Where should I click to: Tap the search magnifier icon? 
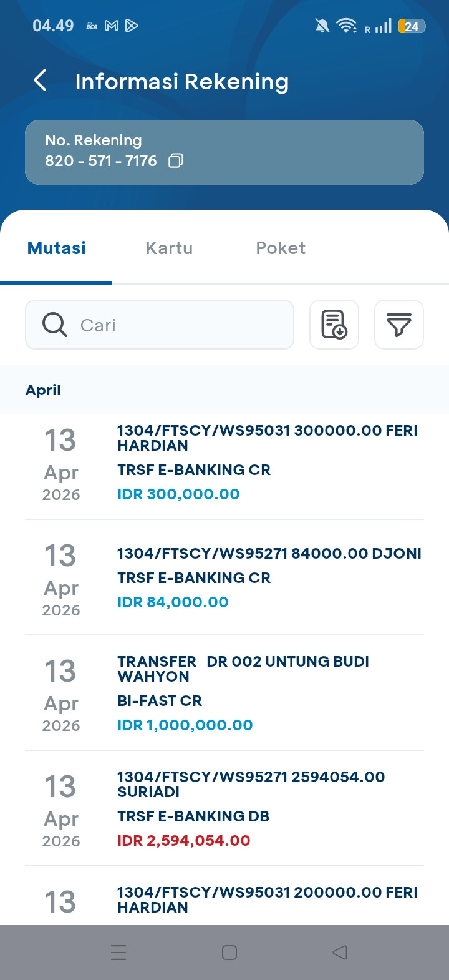[x=55, y=325]
